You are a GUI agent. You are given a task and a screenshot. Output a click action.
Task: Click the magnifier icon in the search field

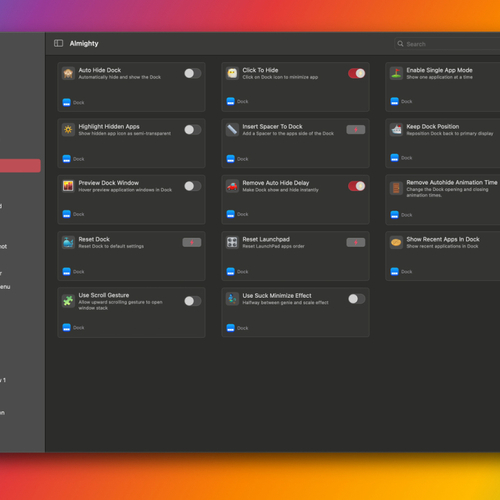pyautogui.click(x=400, y=44)
